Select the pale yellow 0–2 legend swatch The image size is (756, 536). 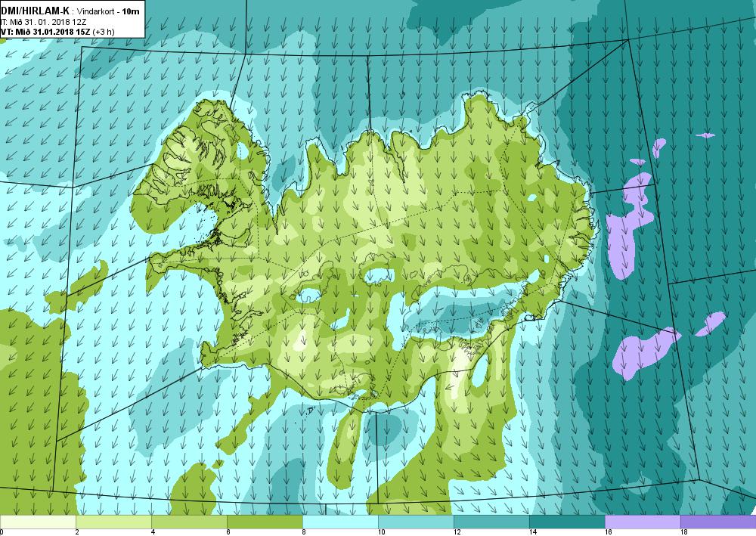coord(38,522)
